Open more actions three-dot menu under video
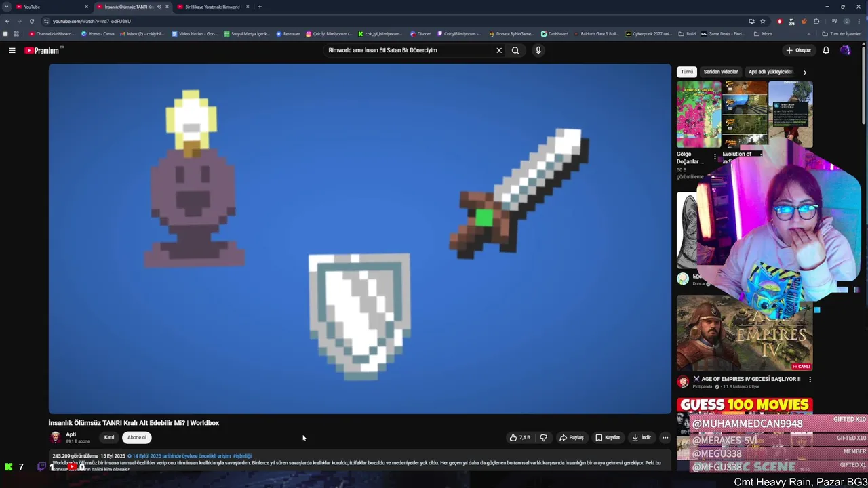868x488 pixels. click(665, 438)
